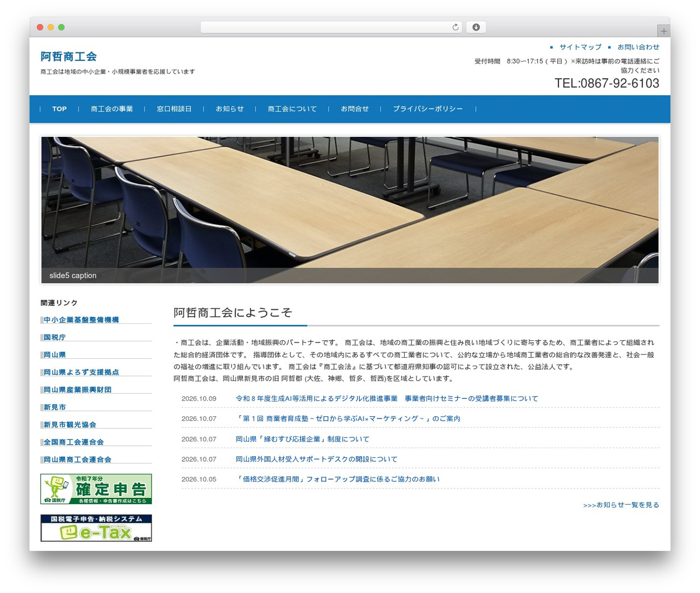The height and width of the screenshot is (593, 700).
Task: Read the 第１回 商業者育成塾 announcement
Action: (348, 419)
